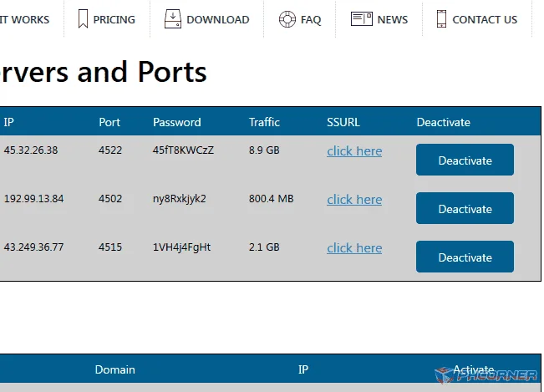Click the download drive icon

(173, 18)
